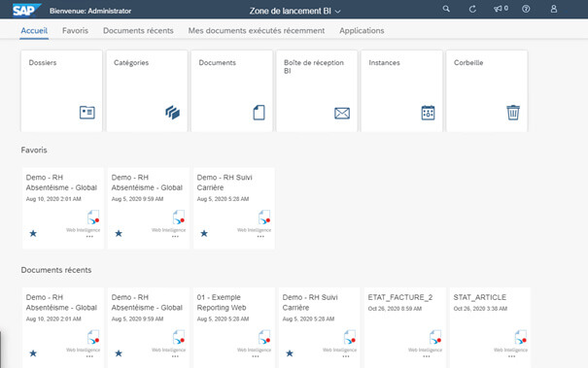Select the Accueil tab
The height and width of the screenshot is (368, 588).
(34, 31)
